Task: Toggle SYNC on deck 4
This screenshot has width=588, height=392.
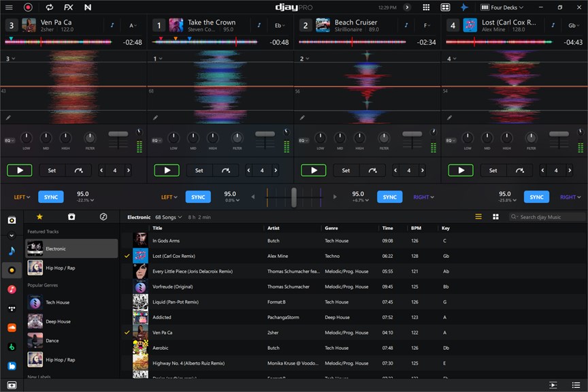Action: point(537,197)
